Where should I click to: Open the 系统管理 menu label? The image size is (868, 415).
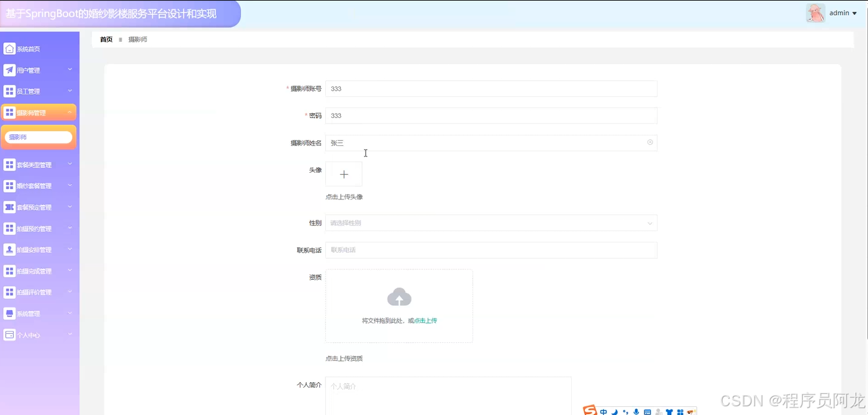[x=28, y=314]
